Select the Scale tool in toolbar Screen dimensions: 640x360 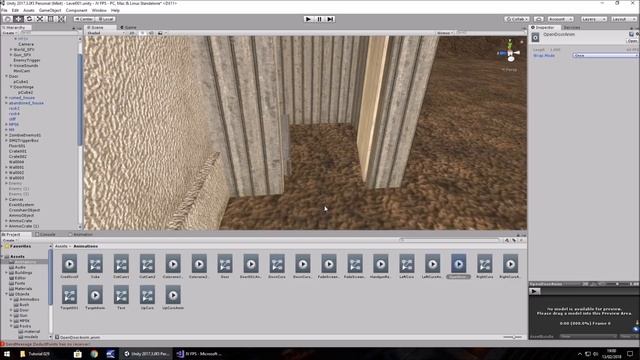tap(40, 19)
